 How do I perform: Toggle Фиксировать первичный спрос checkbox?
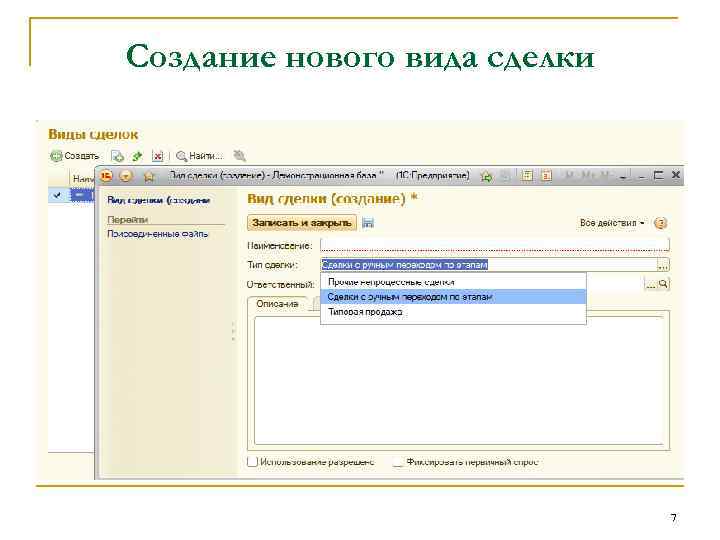[398, 462]
